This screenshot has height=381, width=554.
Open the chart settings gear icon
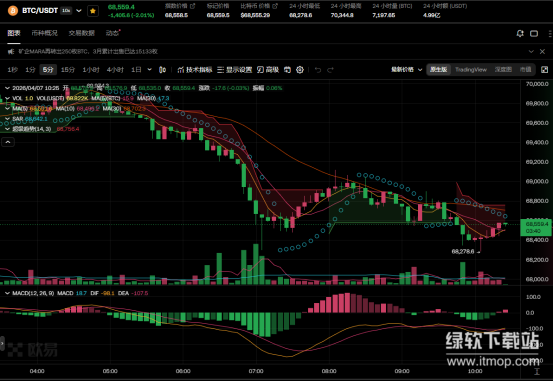[x=300, y=70]
